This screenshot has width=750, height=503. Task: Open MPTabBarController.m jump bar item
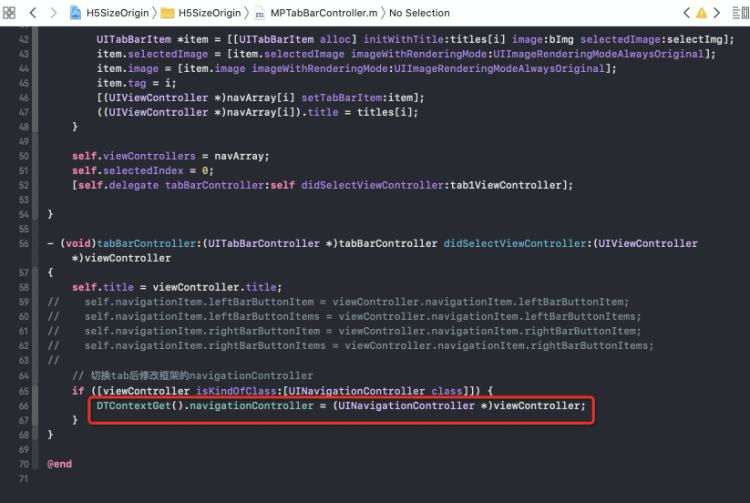click(323, 13)
